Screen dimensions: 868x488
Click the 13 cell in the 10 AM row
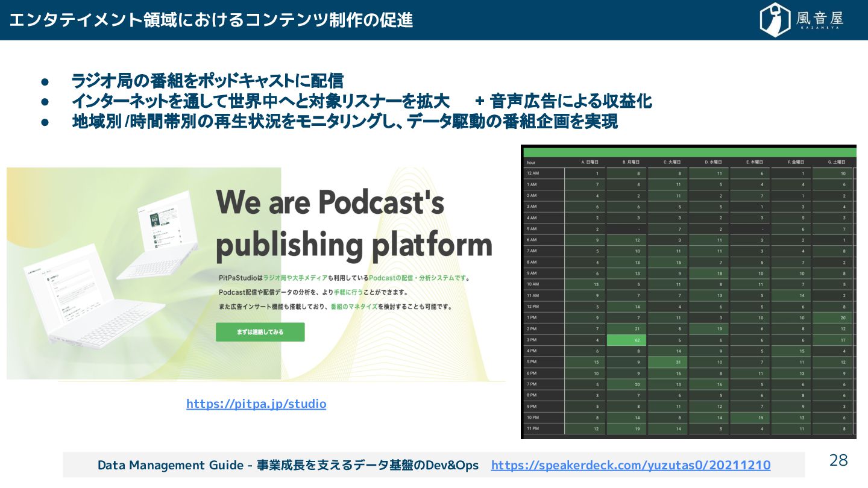(x=585, y=284)
